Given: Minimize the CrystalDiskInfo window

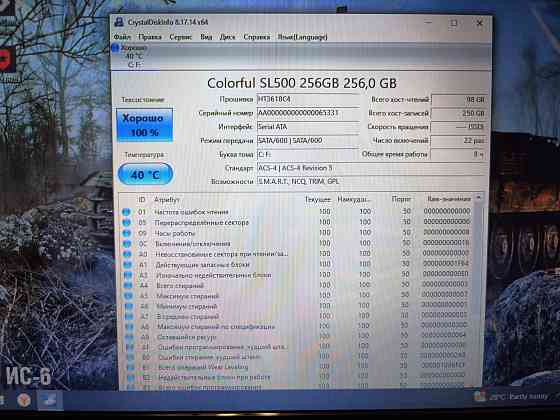Looking at the screenshot, I should coord(428,23).
